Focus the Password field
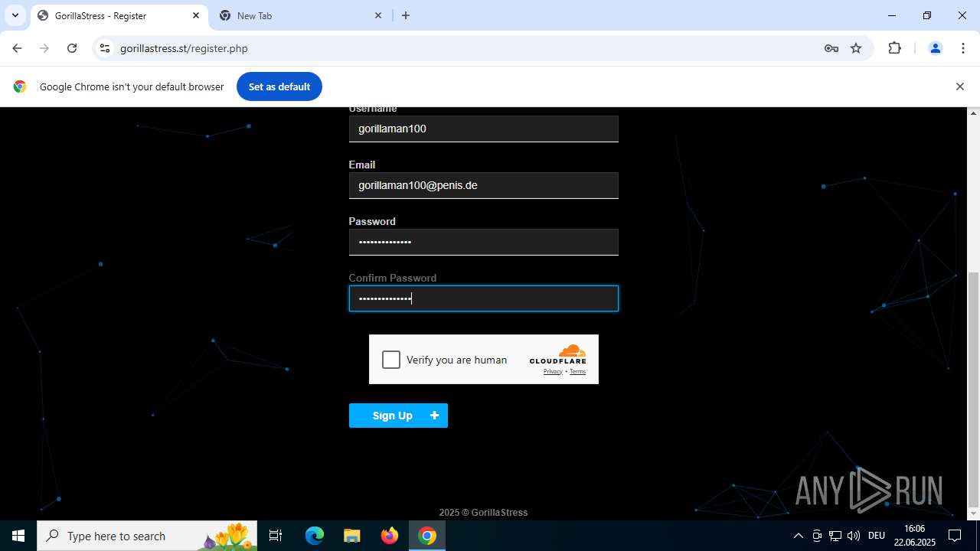Viewport: 980px width, 551px height. [x=483, y=242]
